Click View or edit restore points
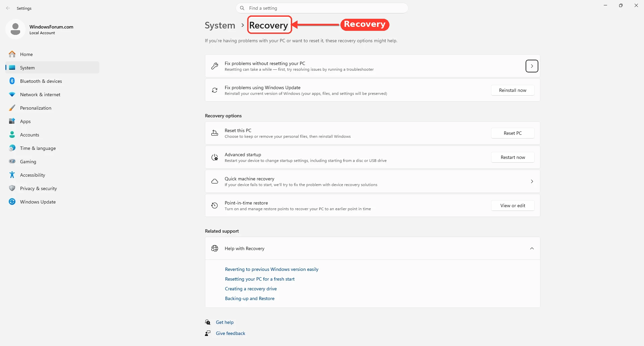 tap(513, 206)
